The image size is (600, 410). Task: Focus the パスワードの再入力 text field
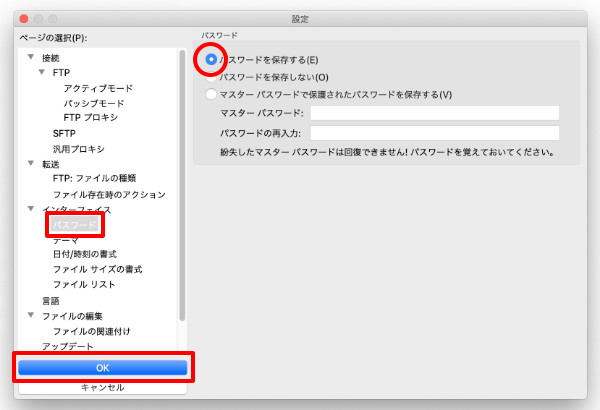(x=434, y=133)
